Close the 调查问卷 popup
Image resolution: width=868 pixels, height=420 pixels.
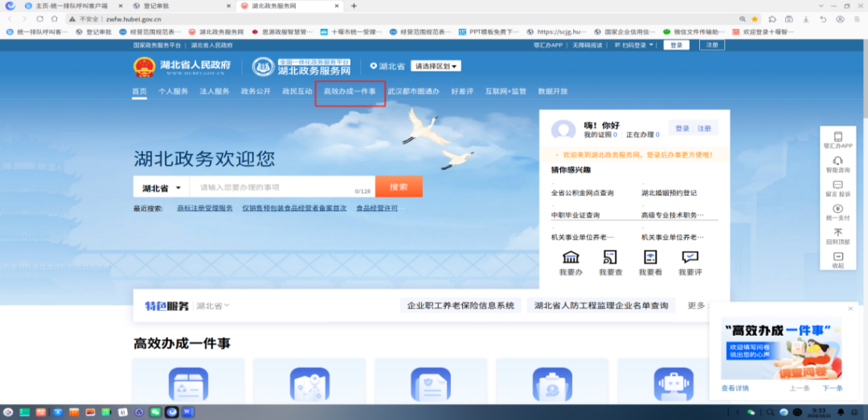(851, 308)
